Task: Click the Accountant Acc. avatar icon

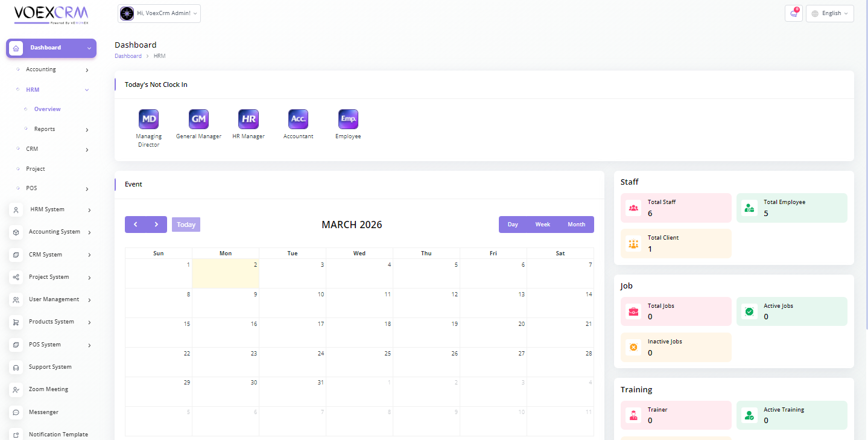Action: (298, 119)
